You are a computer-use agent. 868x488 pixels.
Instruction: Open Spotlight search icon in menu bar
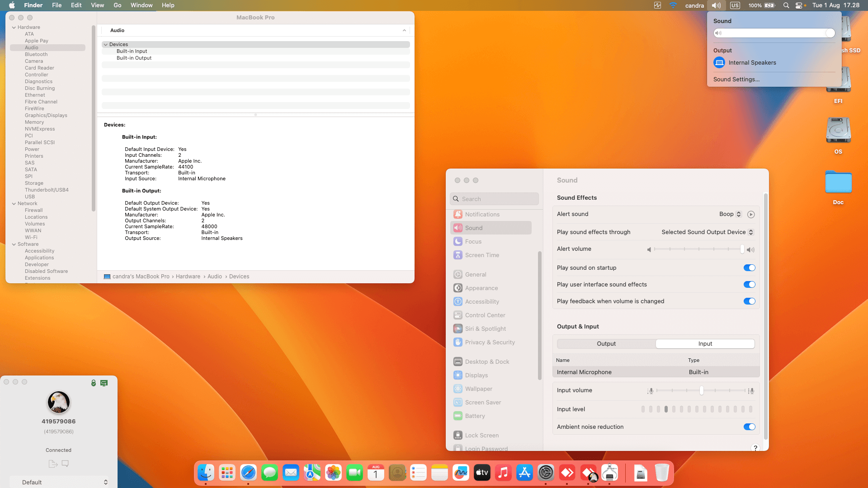tap(786, 5)
